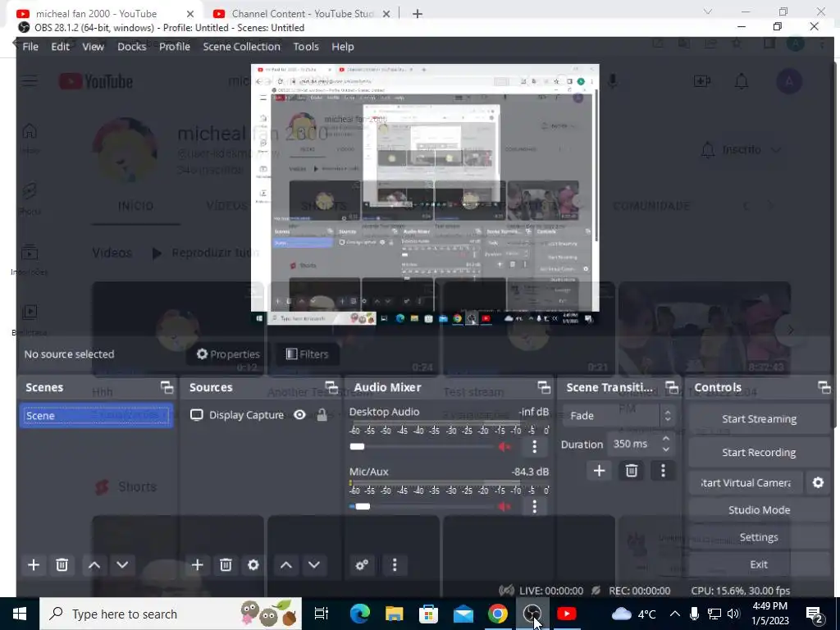This screenshot has width=840, height=630.
Task: Open source properties gear in Sources dock
Action: [253, 564]
